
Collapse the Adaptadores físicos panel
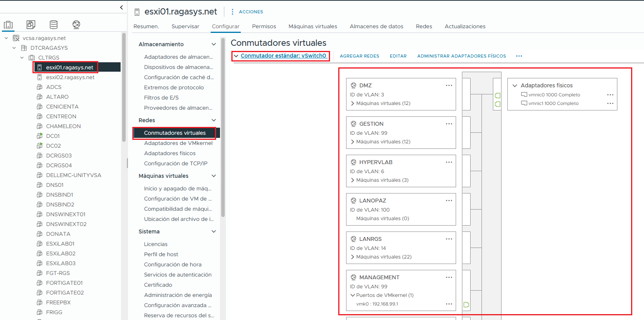coord(515,85)
